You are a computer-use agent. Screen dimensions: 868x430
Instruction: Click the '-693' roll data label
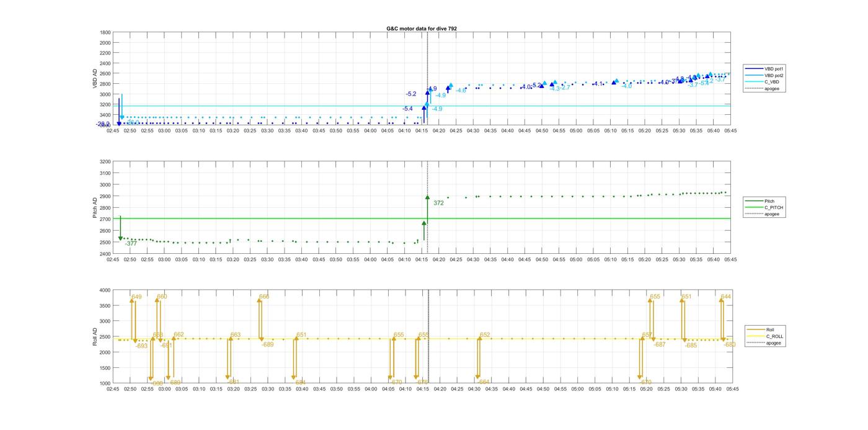coord(142,346)
